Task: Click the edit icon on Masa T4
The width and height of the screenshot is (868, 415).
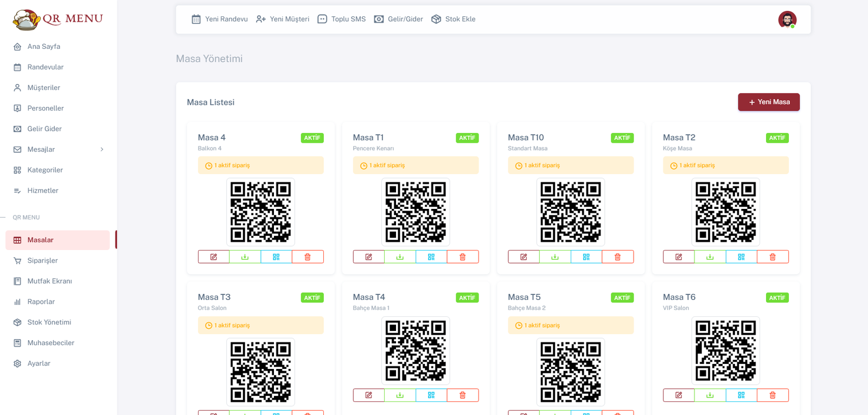Action: tap(368, 395)
